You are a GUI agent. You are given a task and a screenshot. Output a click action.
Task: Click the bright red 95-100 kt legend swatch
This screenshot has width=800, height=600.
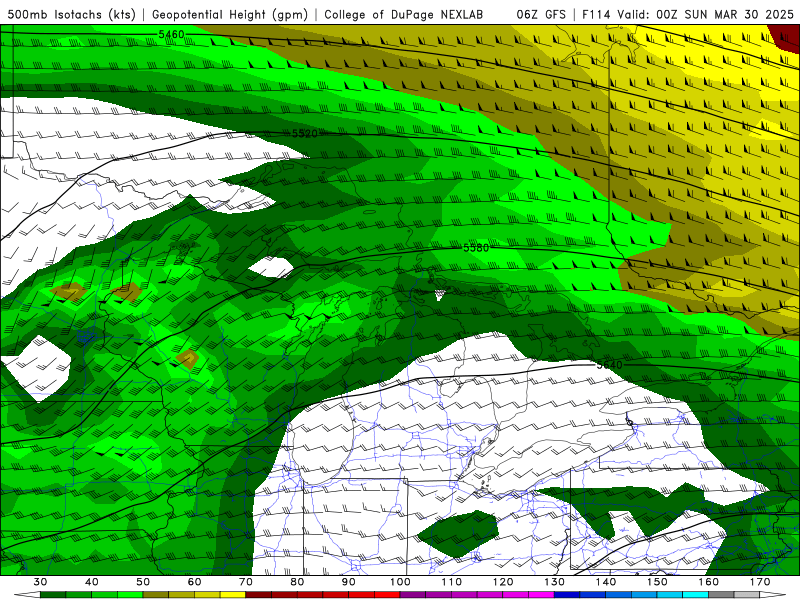click(x=387, y=595)
